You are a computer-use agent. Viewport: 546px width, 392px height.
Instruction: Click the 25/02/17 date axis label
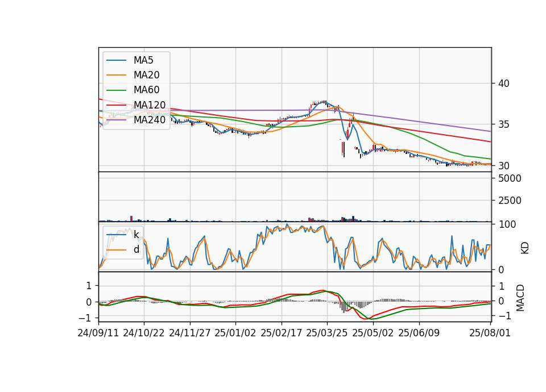282,333
